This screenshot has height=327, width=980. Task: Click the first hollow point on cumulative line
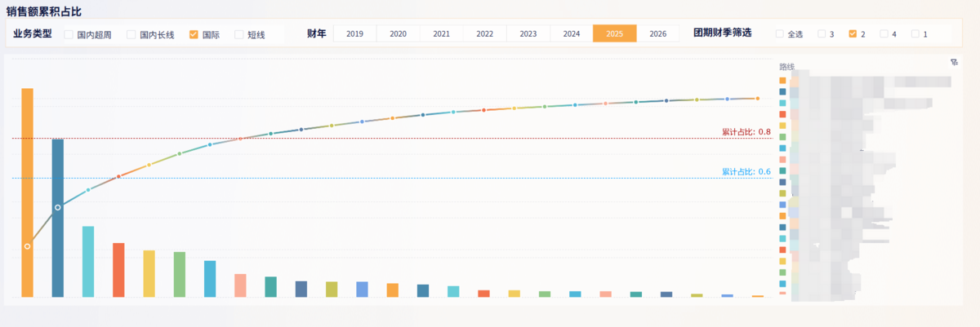pyautogui.click(x=27, y=246)
